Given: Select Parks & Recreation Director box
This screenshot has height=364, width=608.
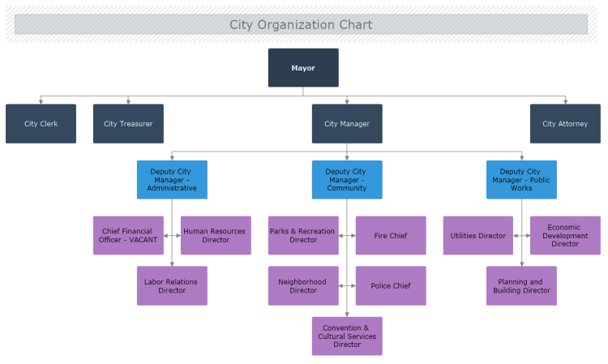Looking at the screenshot, I should click(x=303, y=235).
